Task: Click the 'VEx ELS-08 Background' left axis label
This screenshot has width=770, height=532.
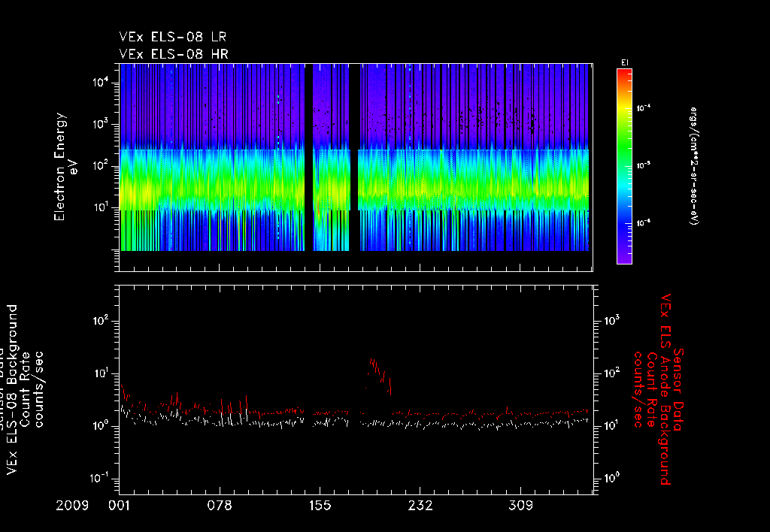Action: (x=12, y=389)
